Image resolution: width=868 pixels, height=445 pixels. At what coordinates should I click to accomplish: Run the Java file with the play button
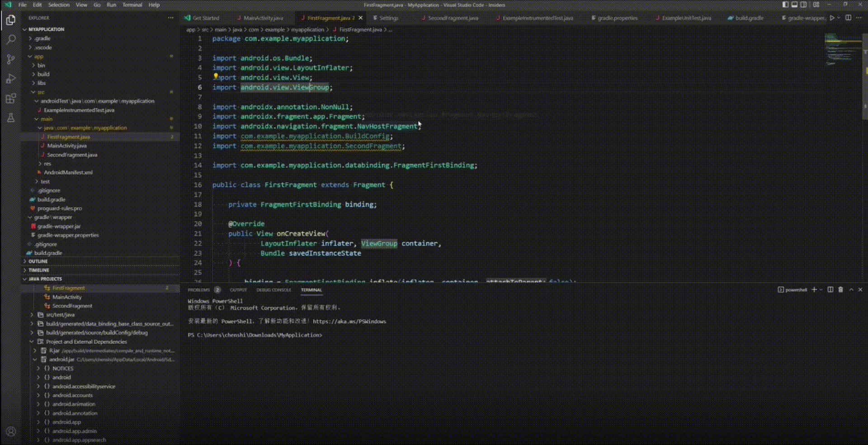pyautogui.click(x=832, y=18)
